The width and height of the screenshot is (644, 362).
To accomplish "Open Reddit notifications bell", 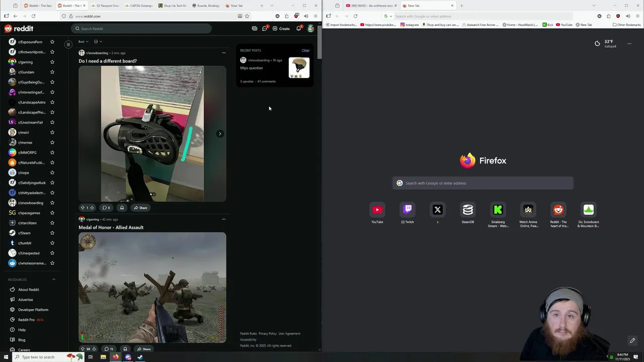I will click(x=298, y=29).
